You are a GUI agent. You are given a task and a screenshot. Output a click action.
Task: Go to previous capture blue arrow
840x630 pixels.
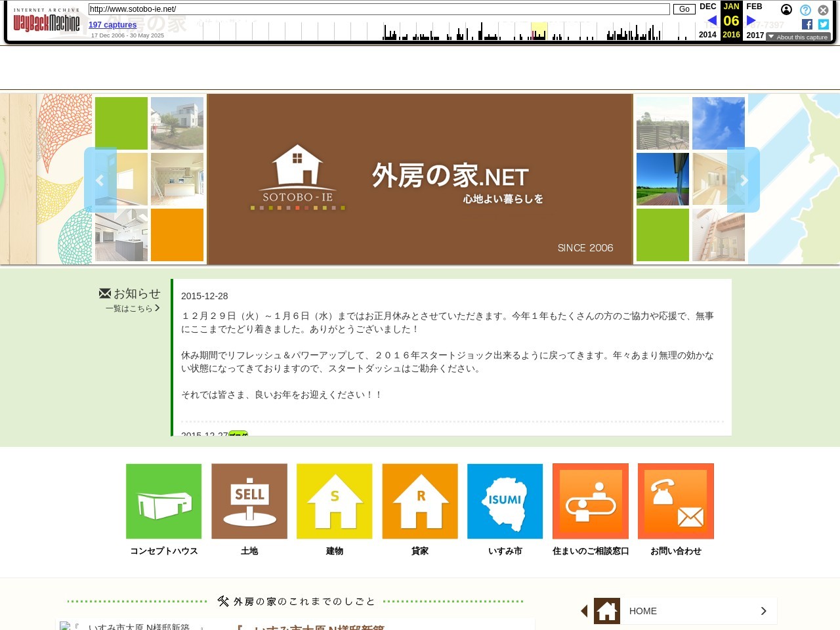(x=711, y=21)
